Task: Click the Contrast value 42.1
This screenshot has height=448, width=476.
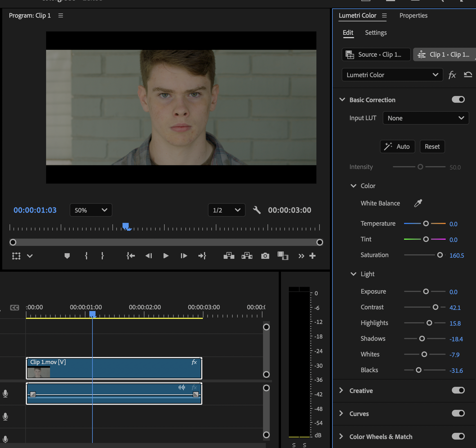Action: 455,308
